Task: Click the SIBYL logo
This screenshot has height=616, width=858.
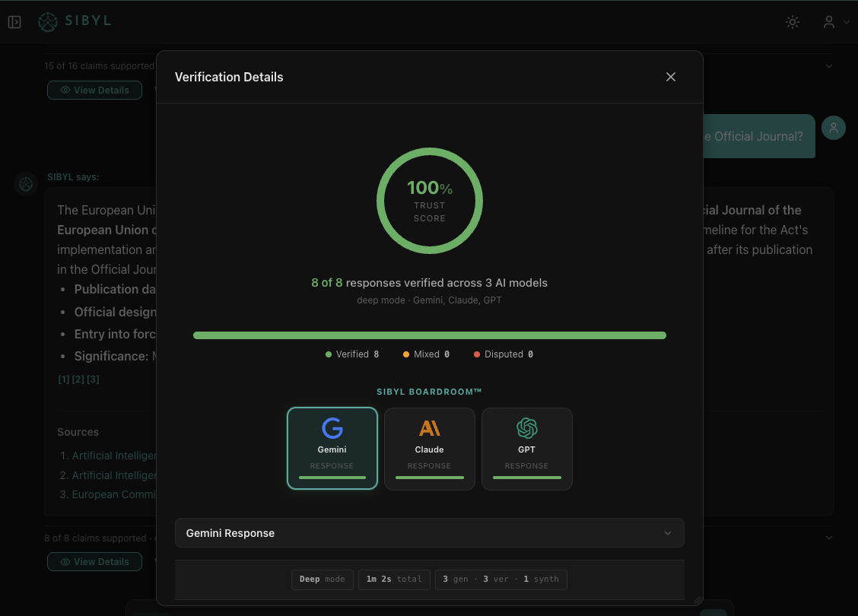Action: pos(75,21)
